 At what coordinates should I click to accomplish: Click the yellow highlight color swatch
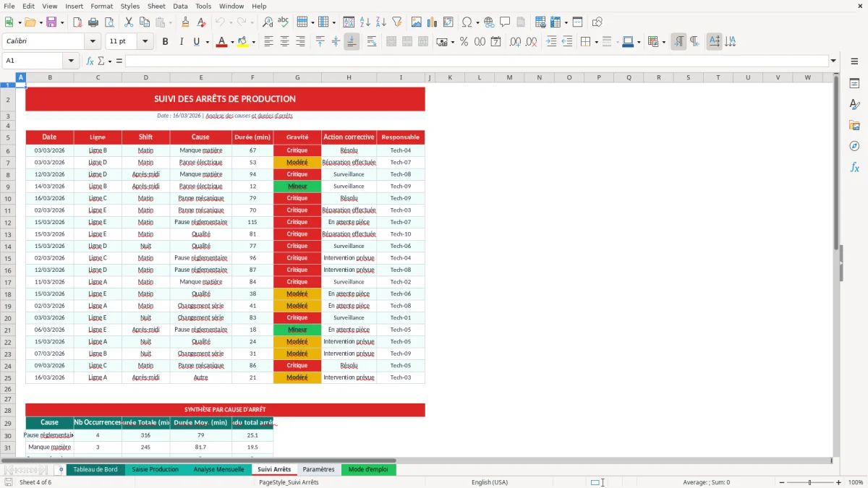click(x=243, y=42)
